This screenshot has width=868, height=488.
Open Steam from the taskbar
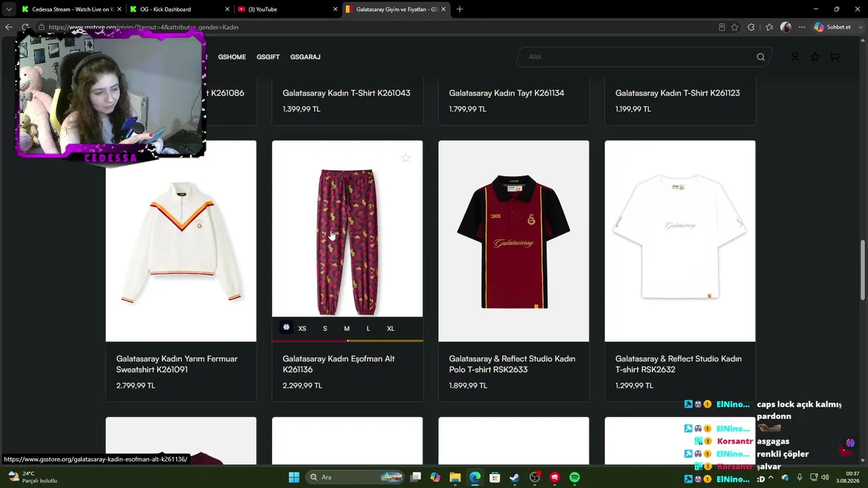point(515,477)
